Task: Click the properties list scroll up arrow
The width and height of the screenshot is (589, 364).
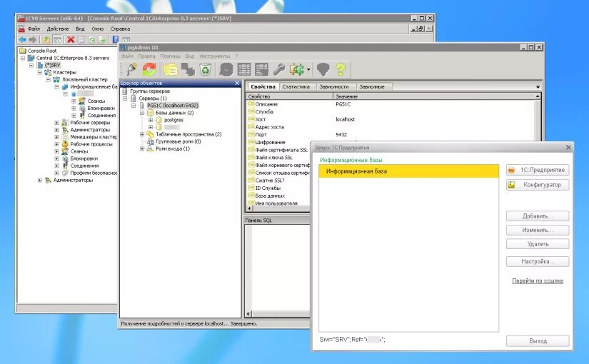Action: (x=538, y=96)
